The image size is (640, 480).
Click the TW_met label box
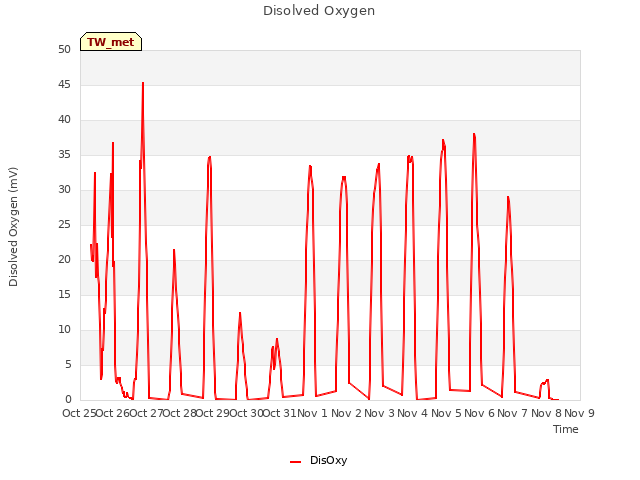[111, 42]
